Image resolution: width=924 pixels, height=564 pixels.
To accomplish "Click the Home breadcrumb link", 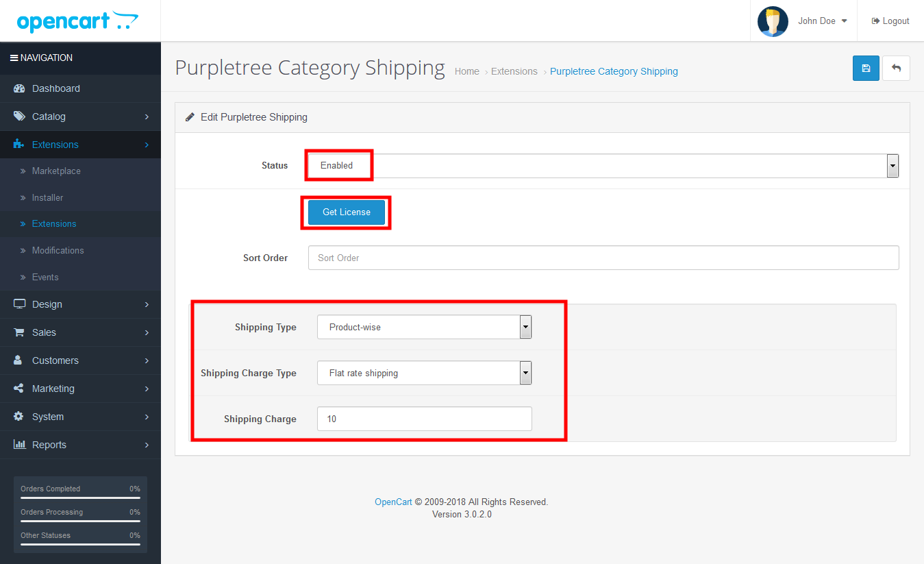I will [x=467, y=71].
